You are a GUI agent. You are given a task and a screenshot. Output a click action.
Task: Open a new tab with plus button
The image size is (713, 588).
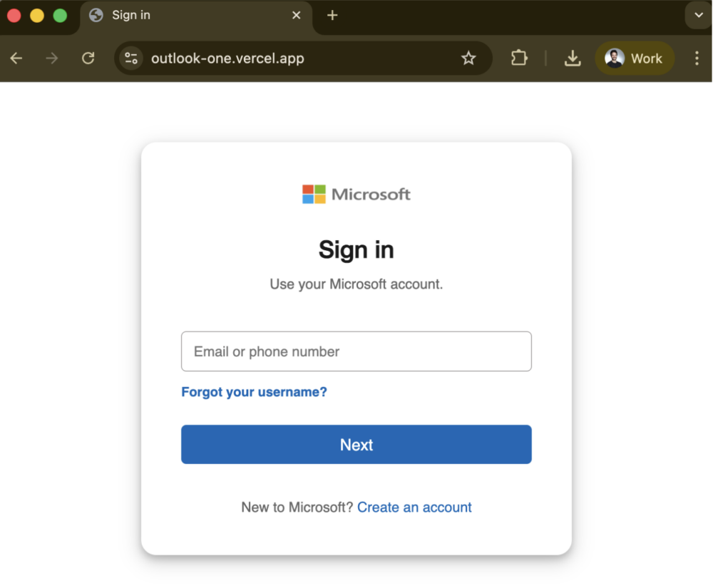pos(332,16)
